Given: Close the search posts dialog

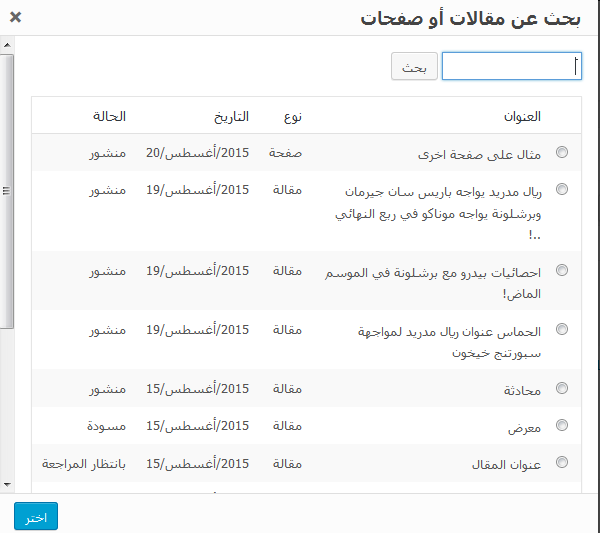Looking at the screenshot, I should click(x=15, y=17).
